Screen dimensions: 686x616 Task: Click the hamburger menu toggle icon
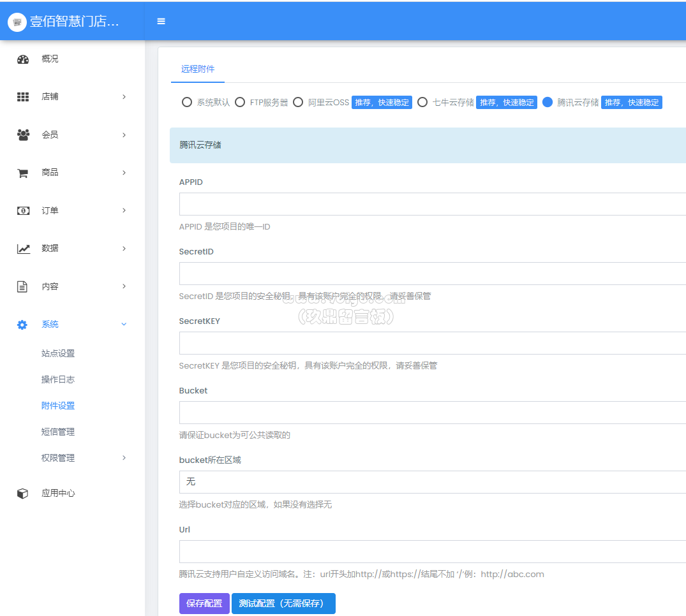[x=161, y=22]
